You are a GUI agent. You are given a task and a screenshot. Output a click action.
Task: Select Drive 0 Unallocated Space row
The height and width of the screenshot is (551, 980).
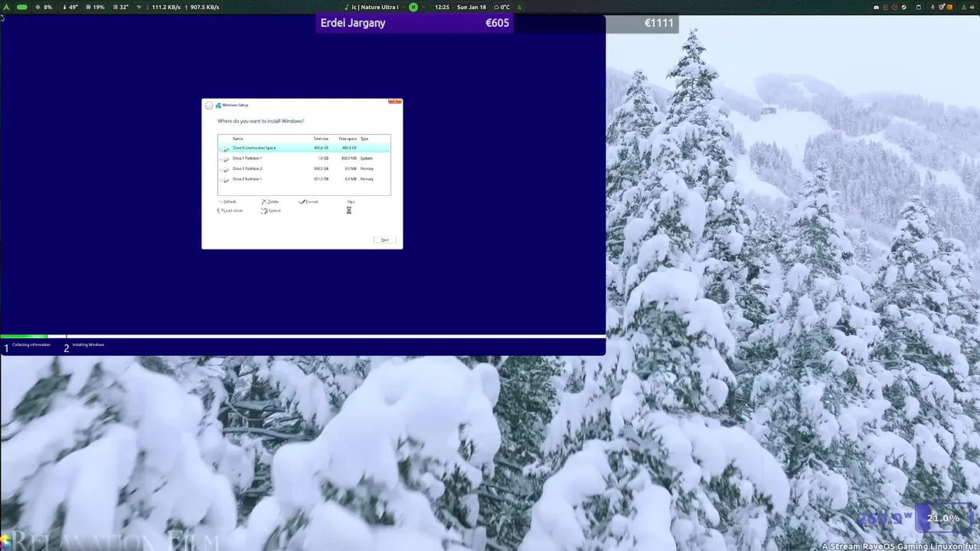[304, 148]
